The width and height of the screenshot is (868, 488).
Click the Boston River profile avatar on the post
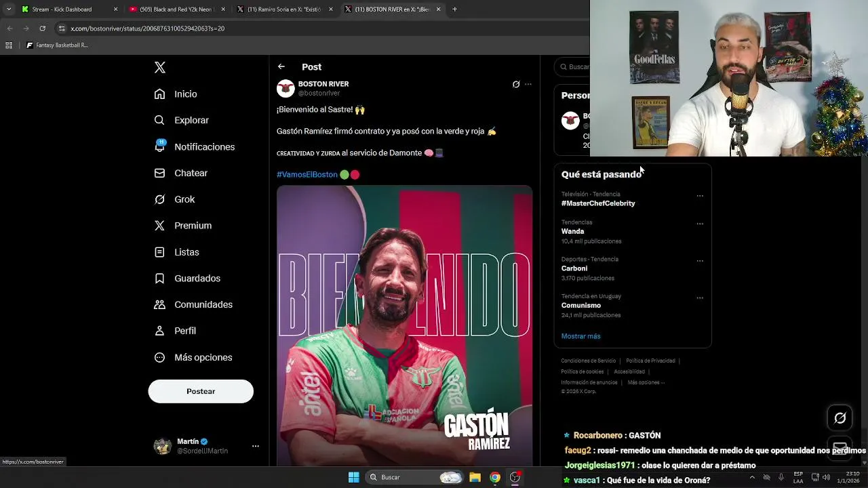(285, 88)
